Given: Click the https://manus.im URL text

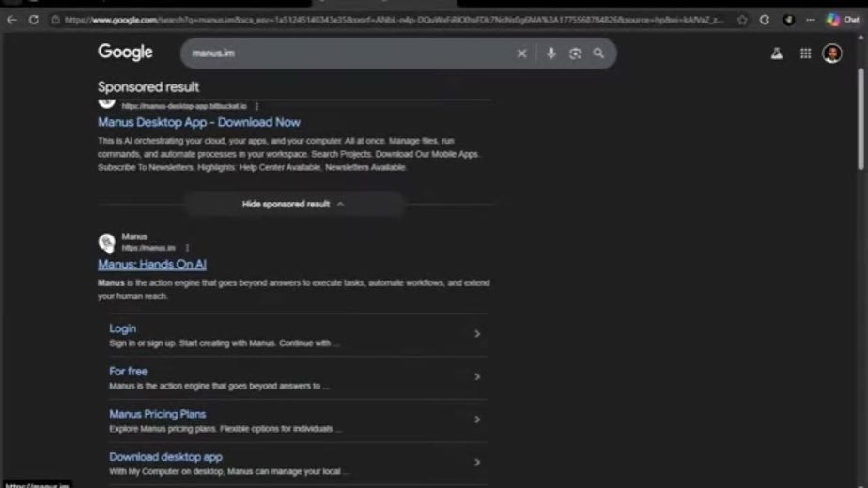Looking at the screenshot, I should 148,248.
